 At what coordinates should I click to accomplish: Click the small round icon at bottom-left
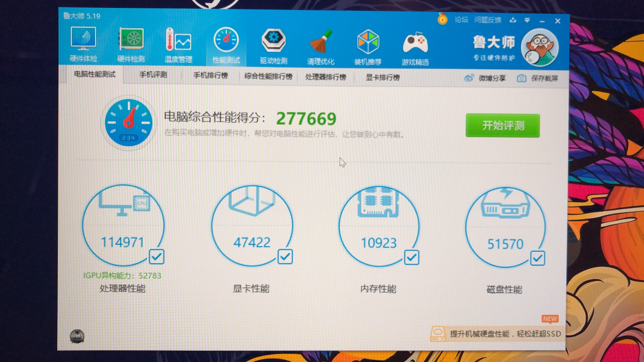click(77, 336)
